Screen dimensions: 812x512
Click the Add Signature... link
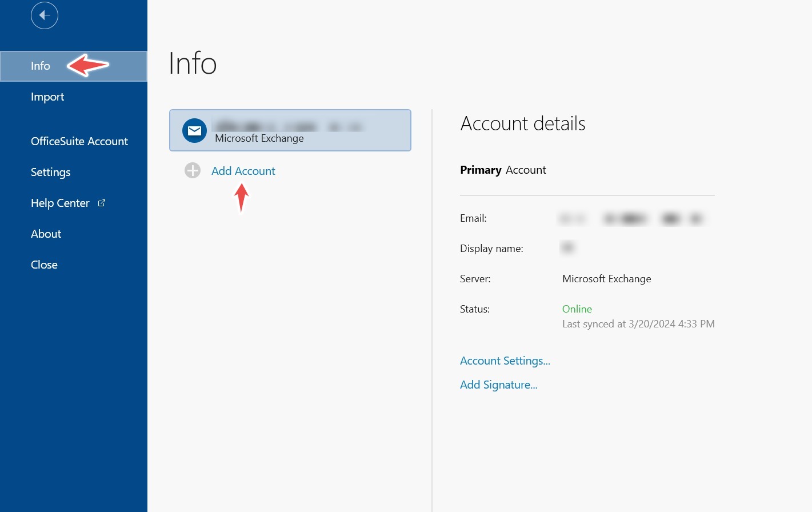tap(499, 385)
